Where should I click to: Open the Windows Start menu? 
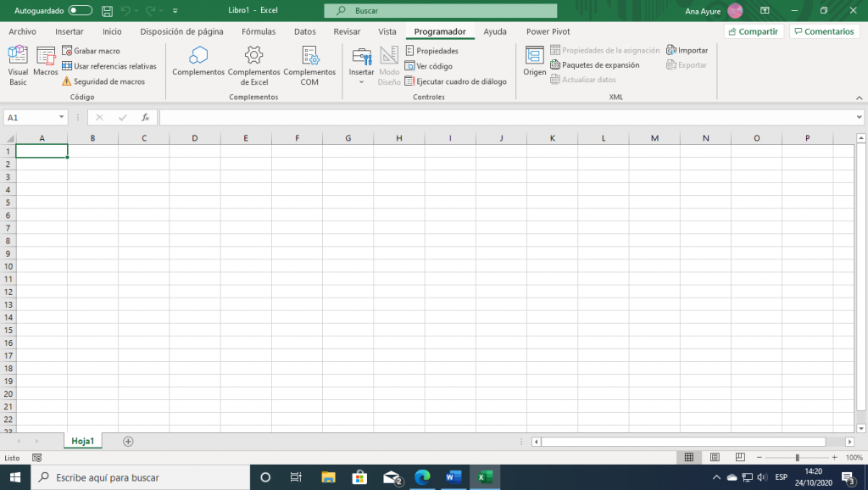15,477
